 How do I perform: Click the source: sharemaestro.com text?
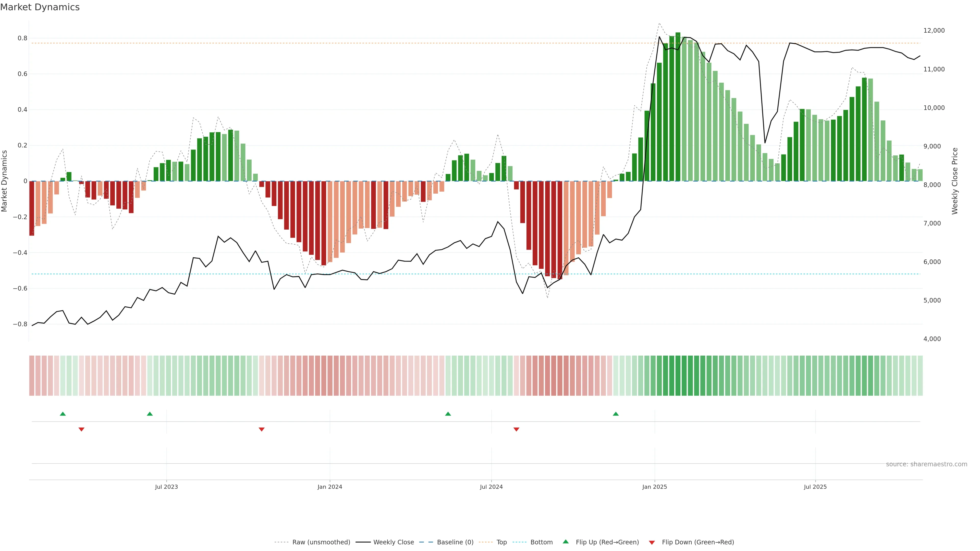point(926,464)
